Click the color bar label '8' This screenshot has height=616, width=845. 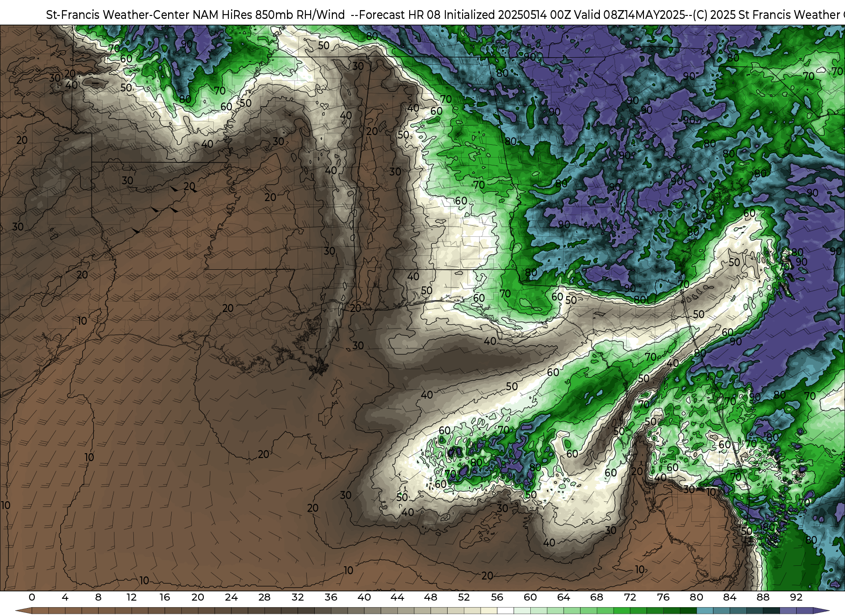[x=98, y=598]
